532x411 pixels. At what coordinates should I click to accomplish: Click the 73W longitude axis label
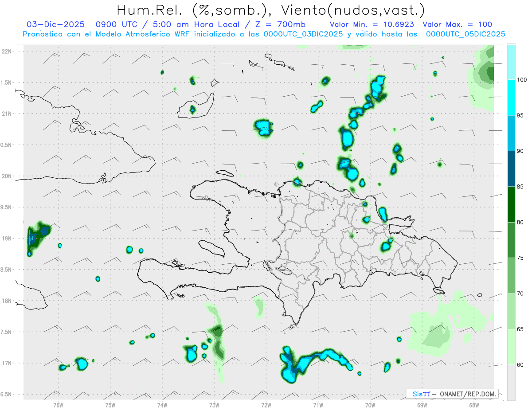pyautogui.click(x=214, y=405)
